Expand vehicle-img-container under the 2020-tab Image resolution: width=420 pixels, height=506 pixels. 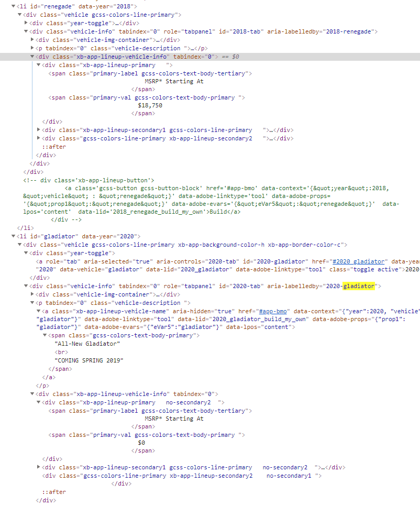click(x=32, y=294)
